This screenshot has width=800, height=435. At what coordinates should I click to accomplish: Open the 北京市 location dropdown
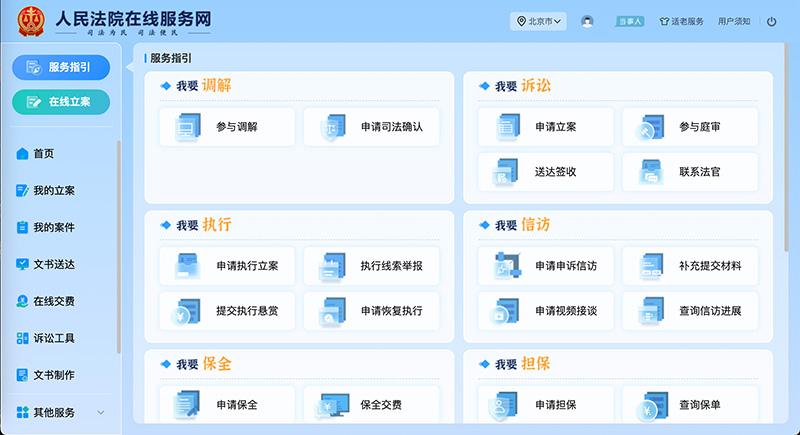[x=540, y=21]
